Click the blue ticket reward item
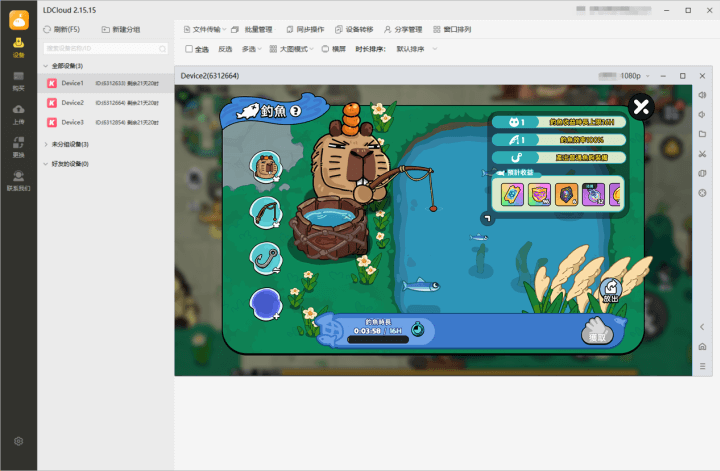 [512, 195]
